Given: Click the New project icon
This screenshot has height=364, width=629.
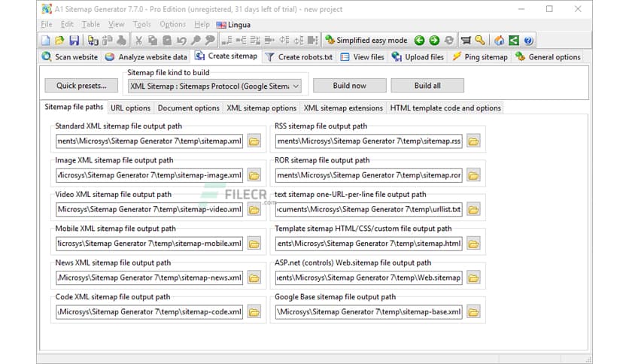Looking at the screenshot, I should point(46,41).
